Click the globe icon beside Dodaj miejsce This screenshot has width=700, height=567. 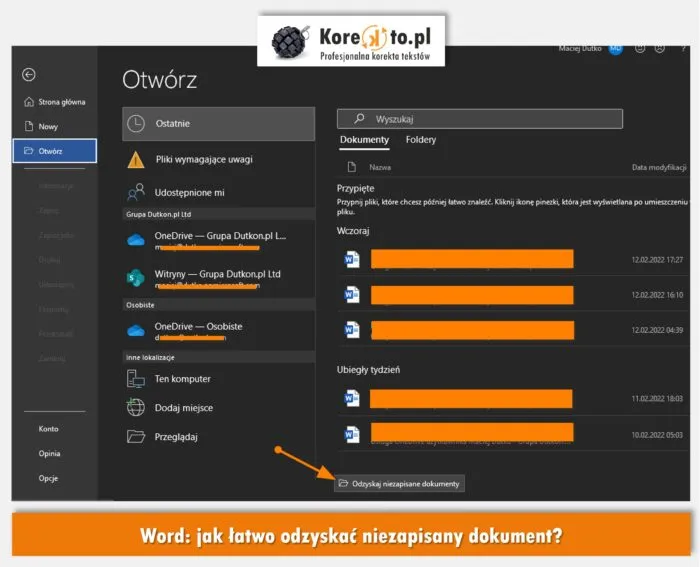coord(136,407)
